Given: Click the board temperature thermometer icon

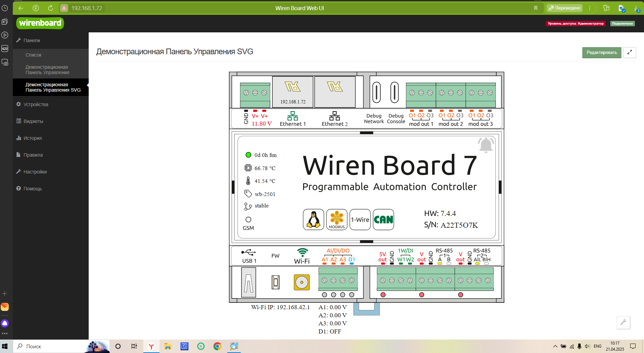Looking at the screenshot, I should tap(248, 181).
